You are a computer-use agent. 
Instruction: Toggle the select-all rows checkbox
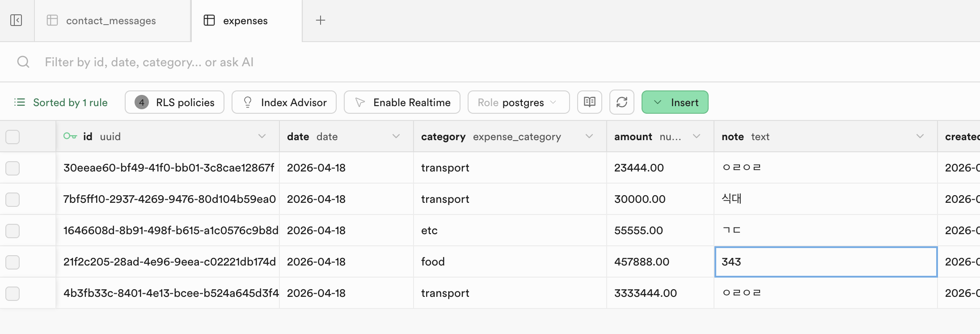click(13, 137)
